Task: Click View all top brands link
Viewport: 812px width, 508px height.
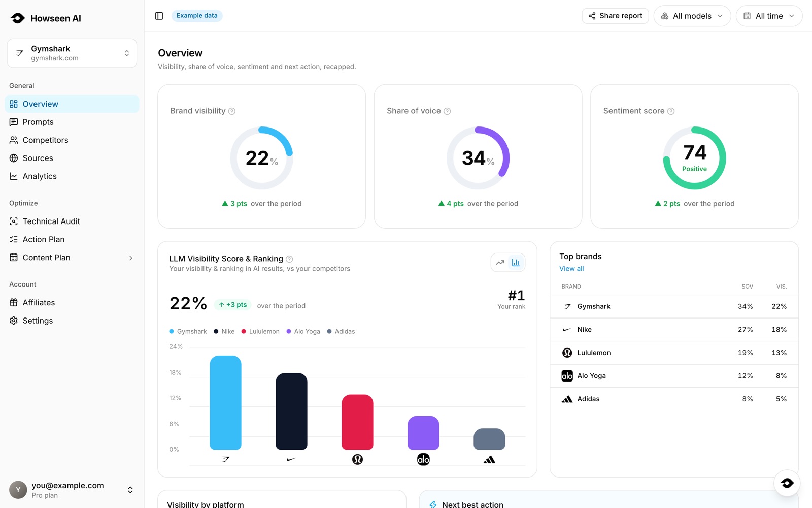Action: [571, 269]
